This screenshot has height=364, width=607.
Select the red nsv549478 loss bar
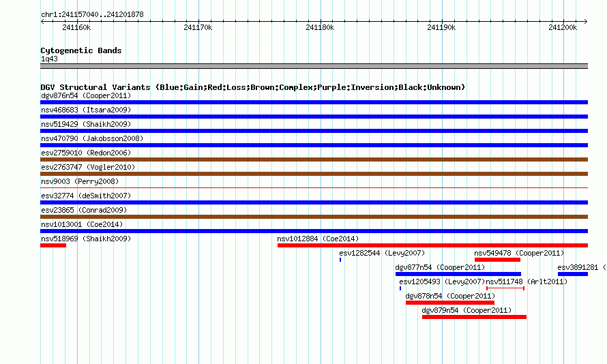coord(497,260)
